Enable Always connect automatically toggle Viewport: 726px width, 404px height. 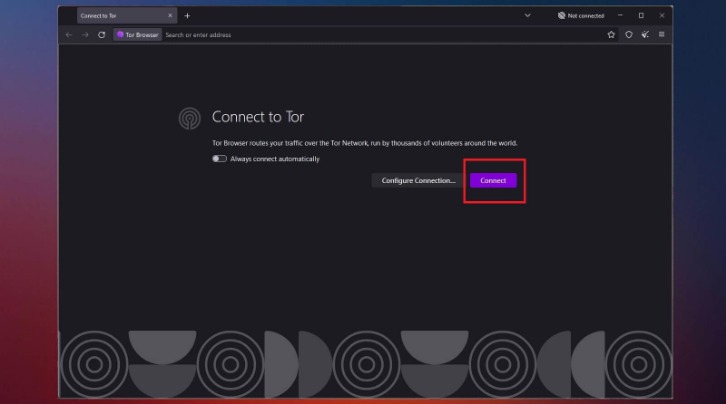[219, 159]
